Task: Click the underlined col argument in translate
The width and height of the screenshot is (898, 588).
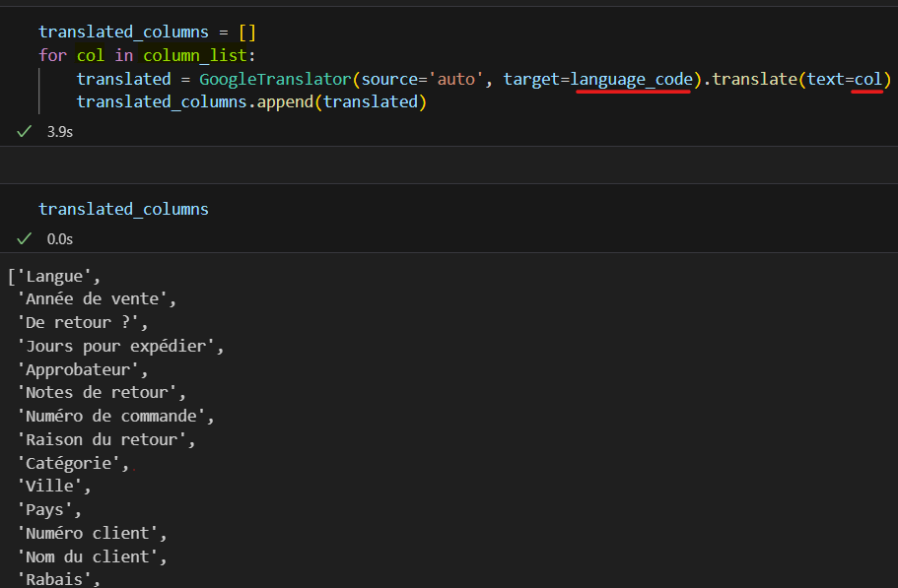Action: (867, 79)
